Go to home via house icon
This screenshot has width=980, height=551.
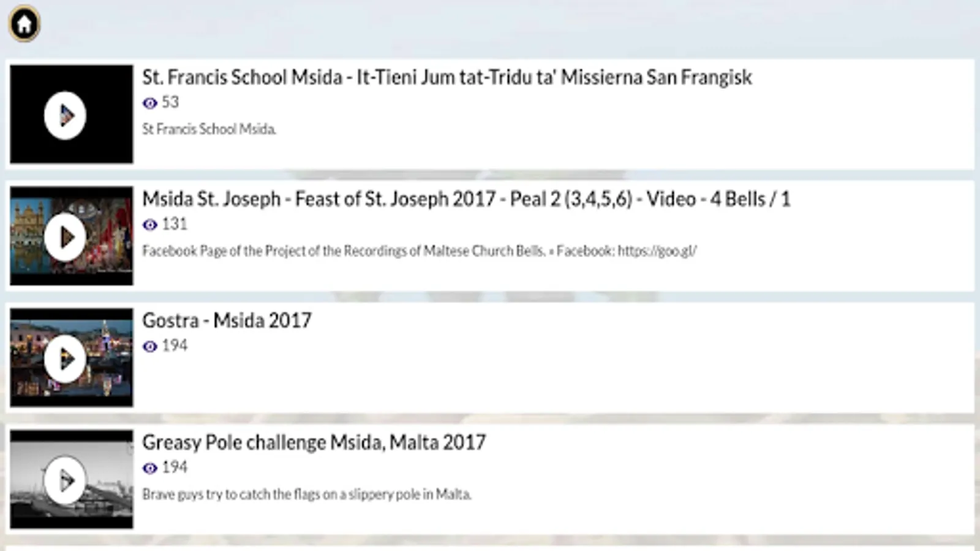pos(24,24)
